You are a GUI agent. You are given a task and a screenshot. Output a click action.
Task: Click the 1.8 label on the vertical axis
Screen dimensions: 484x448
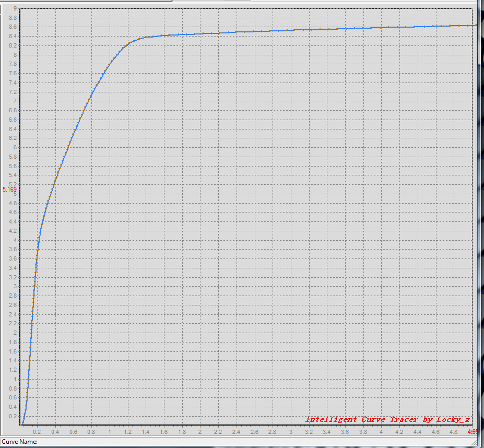(x=13, y=342)
